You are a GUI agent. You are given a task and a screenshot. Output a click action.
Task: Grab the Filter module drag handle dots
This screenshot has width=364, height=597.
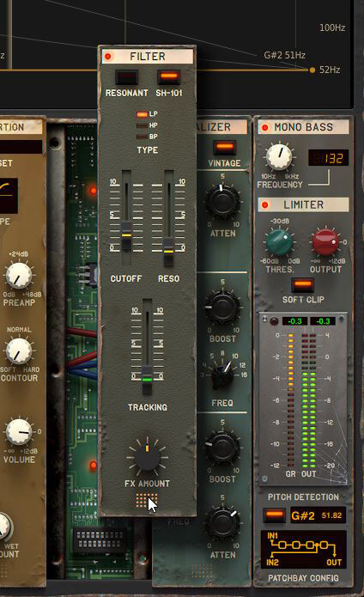tap(147, 500)
